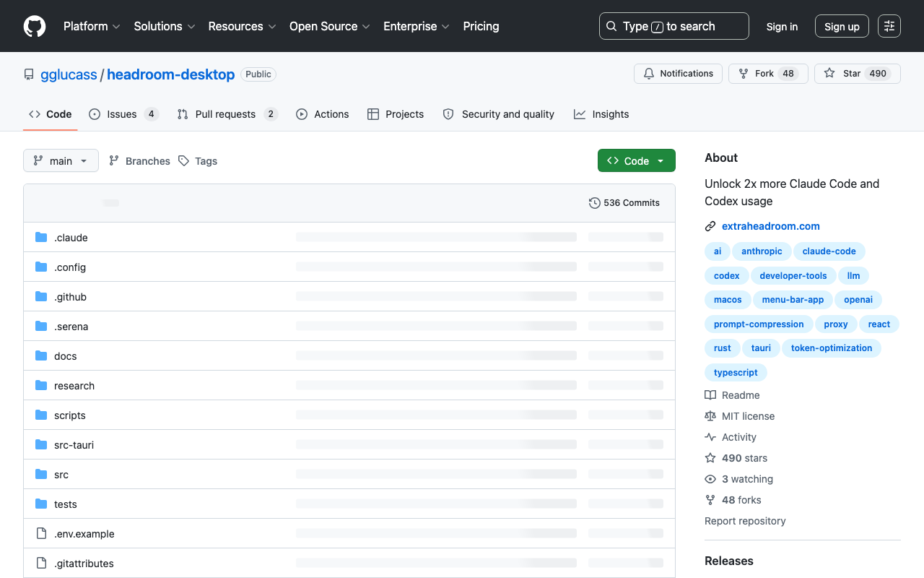This screenshot has height=578, width=924.
Task: Click the folder icon for research
Action: (x=41, y=386)
